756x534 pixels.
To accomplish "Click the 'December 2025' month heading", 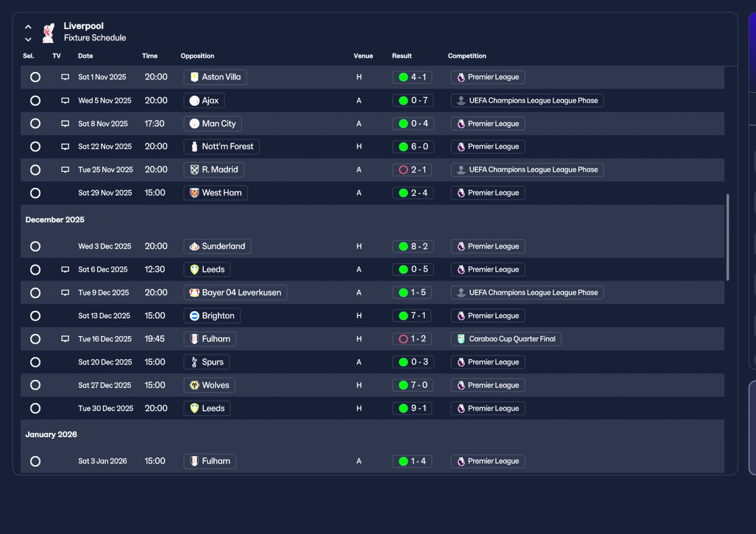I will point(55,220).
